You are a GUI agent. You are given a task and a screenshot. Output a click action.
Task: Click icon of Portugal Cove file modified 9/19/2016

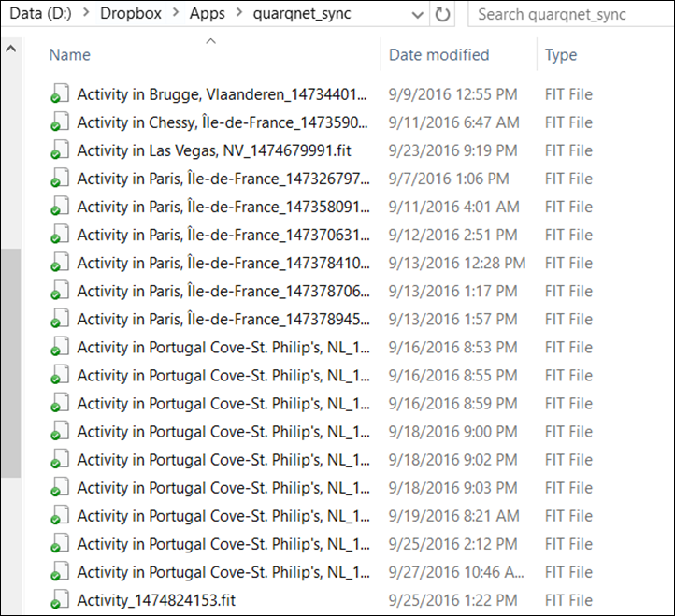(x=59, y=516)
